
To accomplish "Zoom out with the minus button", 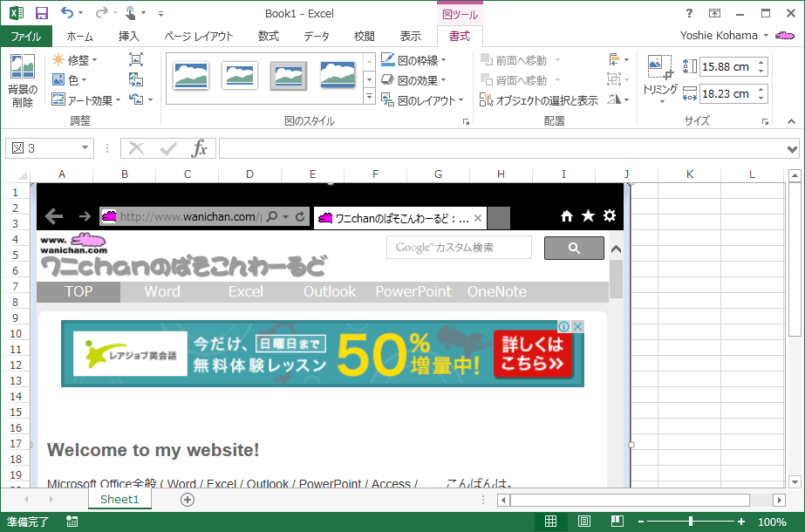I will (x=641, y=522).
